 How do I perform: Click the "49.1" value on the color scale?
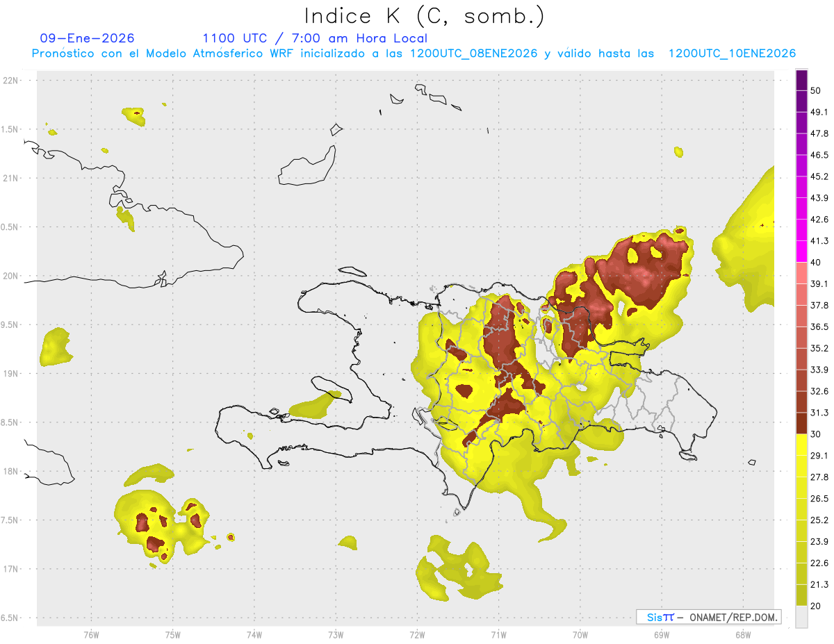tap(819, 112)
